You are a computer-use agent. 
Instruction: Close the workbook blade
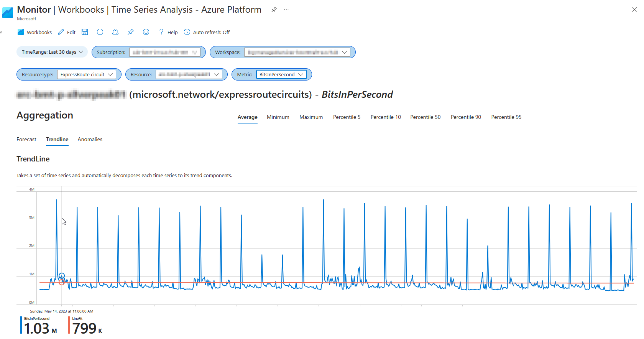(x=634, y=10)
